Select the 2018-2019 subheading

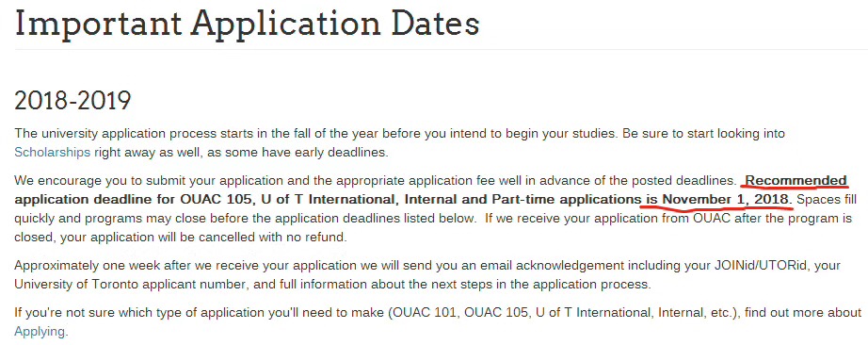tap(72, 102)
